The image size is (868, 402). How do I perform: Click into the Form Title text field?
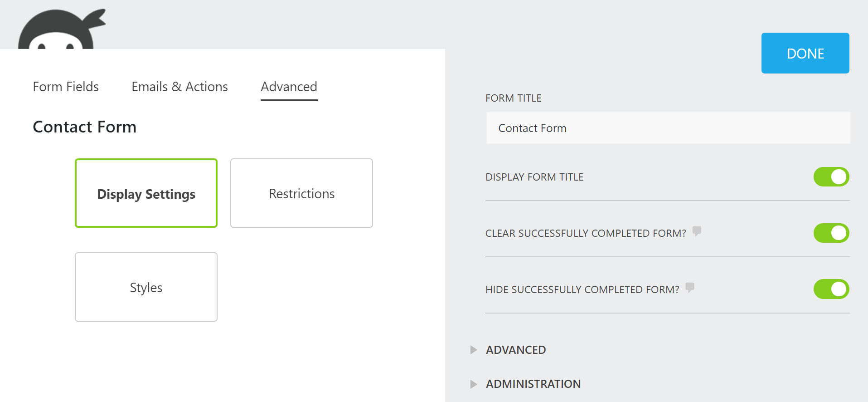668,128
